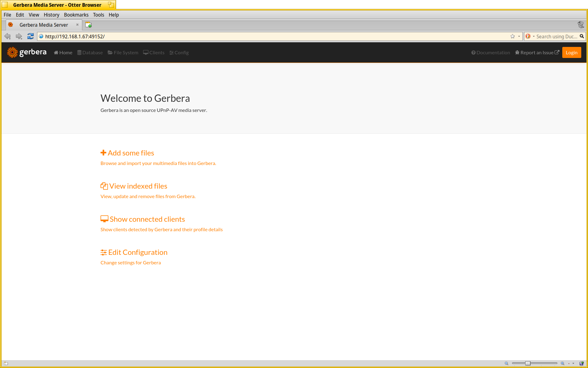Go back using the back arrow
Viewport: 588px width, 368px height.
coord(8,36)
